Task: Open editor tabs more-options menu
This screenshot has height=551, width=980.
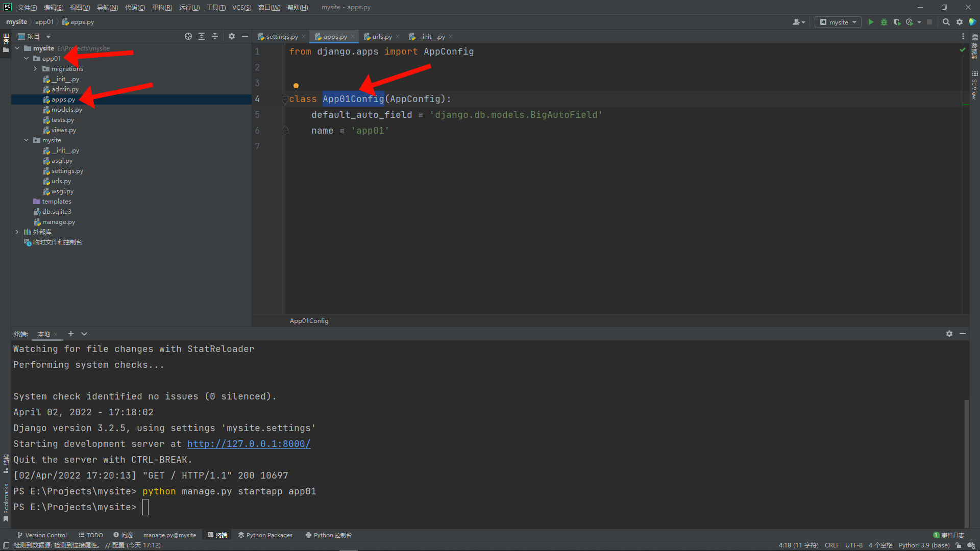Action: (x=963, y=36)
